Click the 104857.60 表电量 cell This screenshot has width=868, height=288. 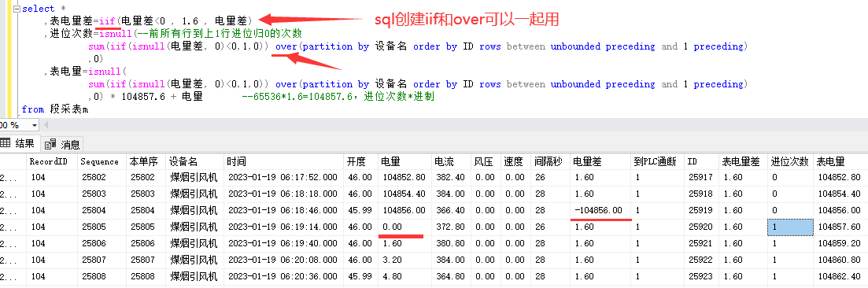click(840, 227)
